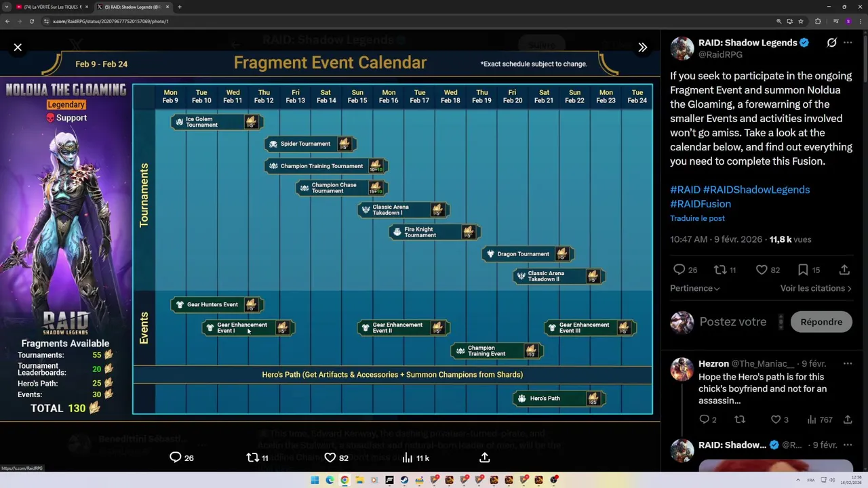Close the photo viewer with the X
The width and height of the screenshot is (868, 488).
coord(18,47)
